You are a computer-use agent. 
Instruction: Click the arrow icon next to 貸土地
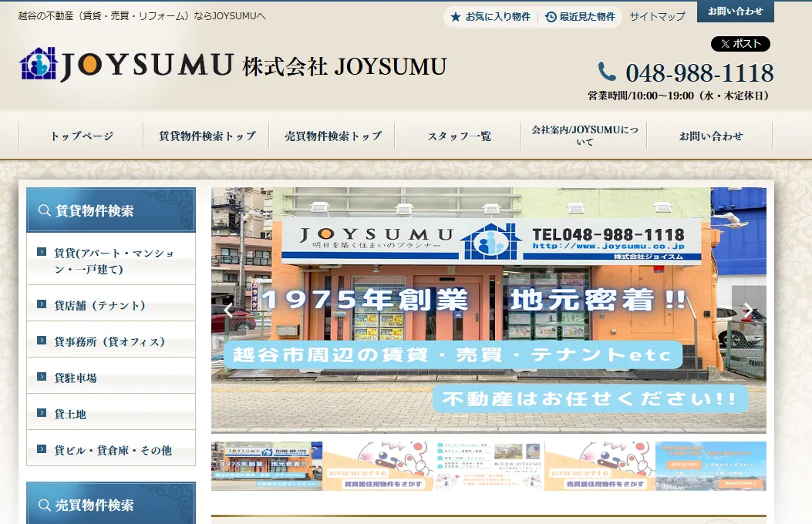pyautogui.click(x=42, y=413)
